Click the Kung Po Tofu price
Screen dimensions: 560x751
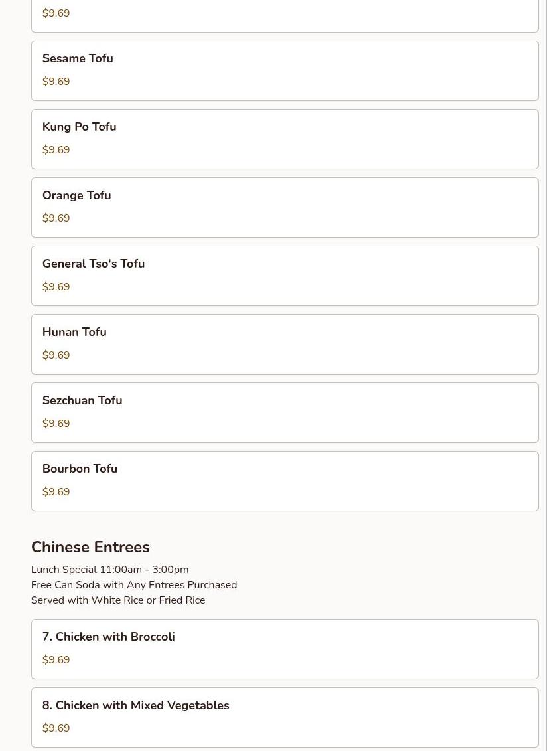click(56, 150)
